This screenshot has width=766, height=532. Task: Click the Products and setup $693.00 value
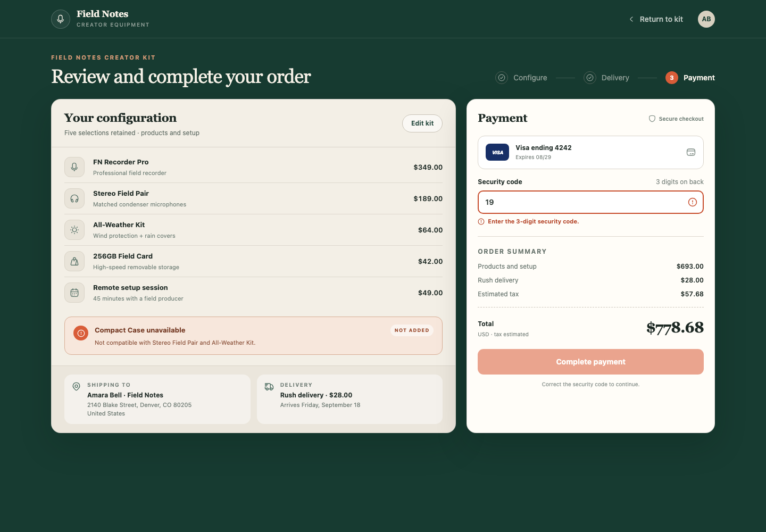[690, 267]
